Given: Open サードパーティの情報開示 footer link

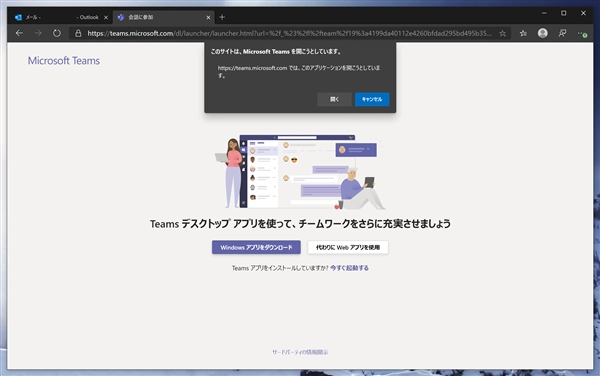Looking at the screenshot, I should (x=300, y=352).
